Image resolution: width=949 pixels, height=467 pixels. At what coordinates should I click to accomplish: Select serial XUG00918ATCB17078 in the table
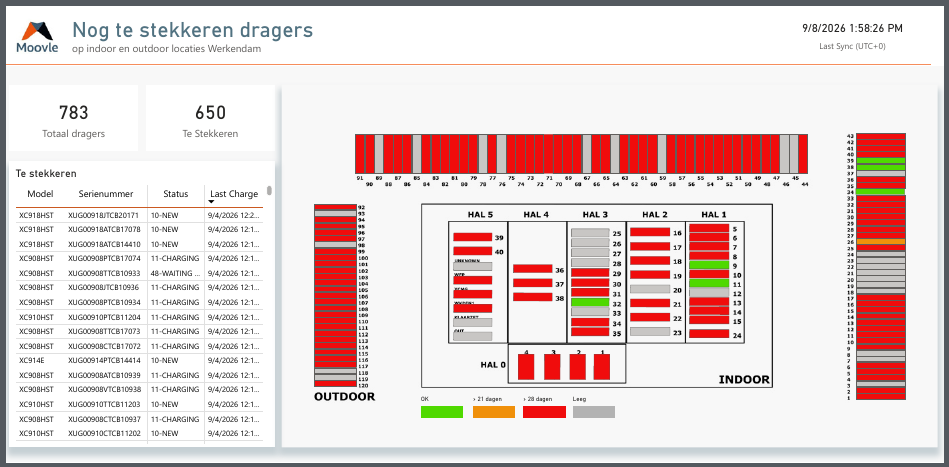point(103,230)
